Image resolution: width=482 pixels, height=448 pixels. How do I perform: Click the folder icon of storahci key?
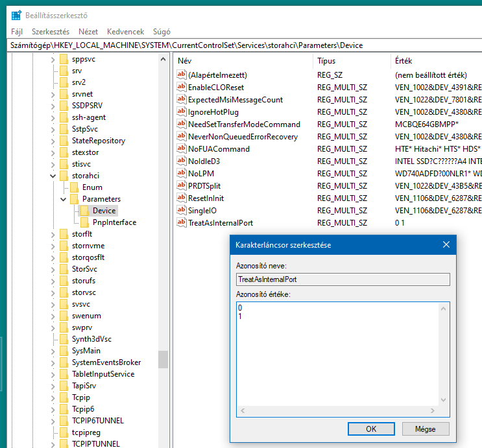64,176
